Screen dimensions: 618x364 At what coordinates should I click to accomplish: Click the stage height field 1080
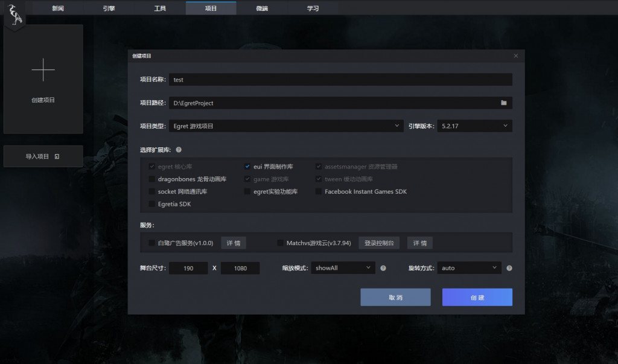240,268
